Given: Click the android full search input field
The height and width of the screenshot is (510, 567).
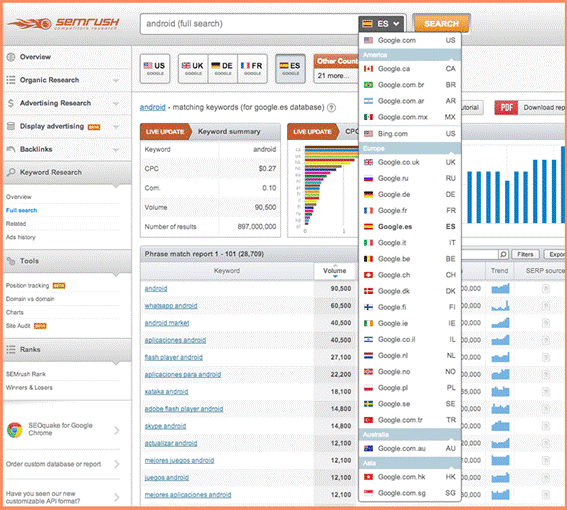Looking at the screenshot, I should point(250,24).
